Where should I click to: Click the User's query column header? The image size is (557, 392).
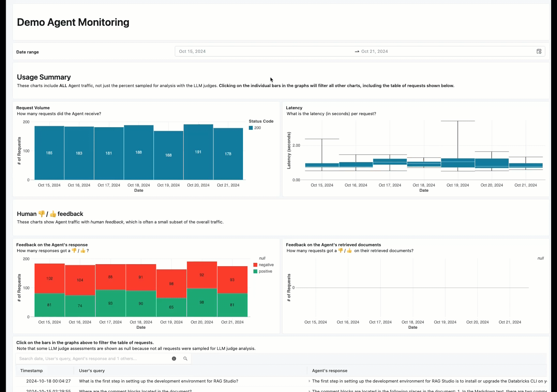[92, 371]
